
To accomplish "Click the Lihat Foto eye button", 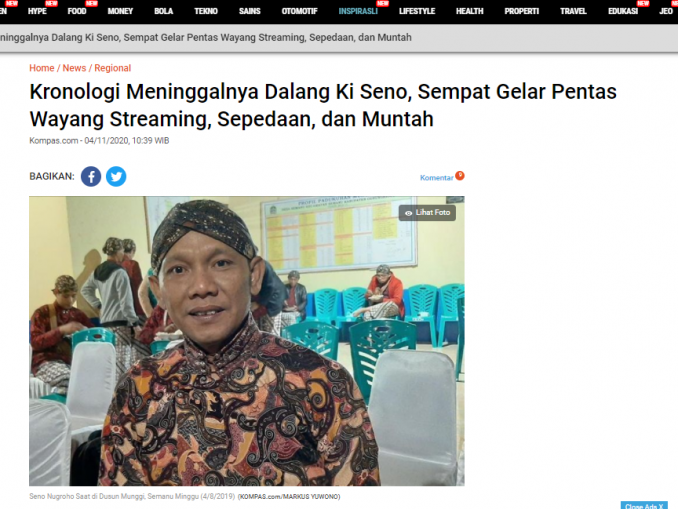I will pos(427,213).
